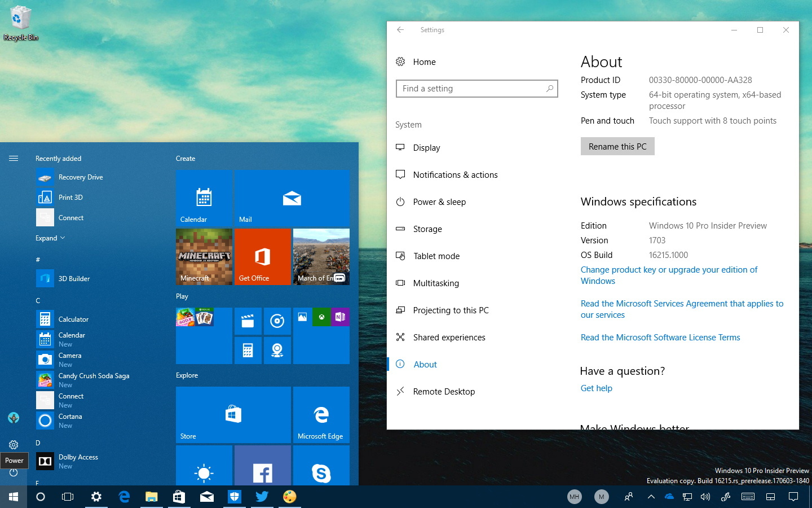The height and width of the screenshot is (508, 812).
Task: Launch the Microsoft Edge tile
Action: [x=321, y=415]
